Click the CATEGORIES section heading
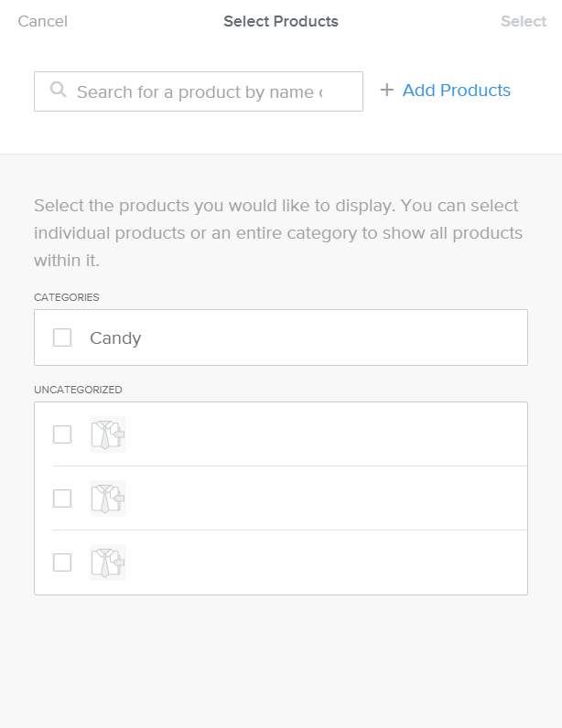Image resolution: width=562 pixels, height=728 pixels. pos(67,297)
